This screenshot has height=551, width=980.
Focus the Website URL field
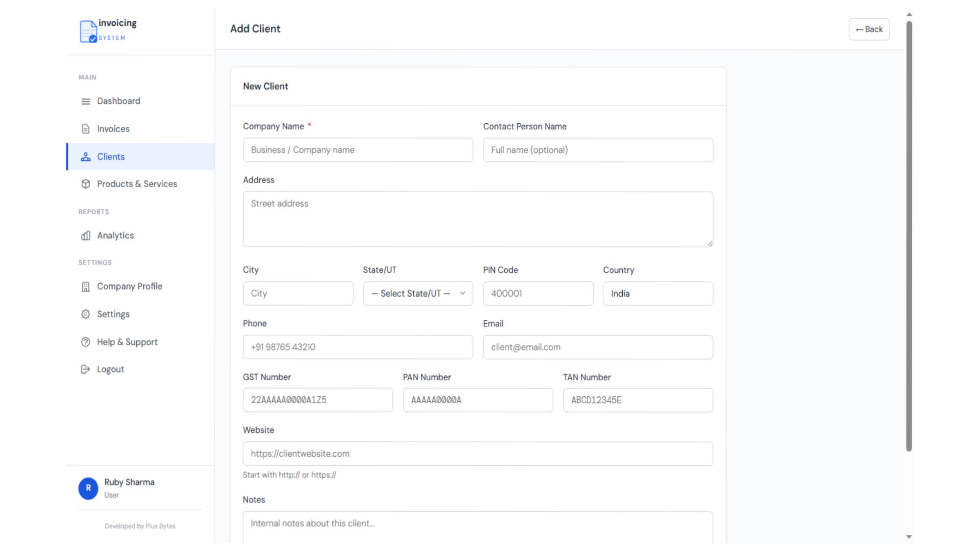point(478,454)
